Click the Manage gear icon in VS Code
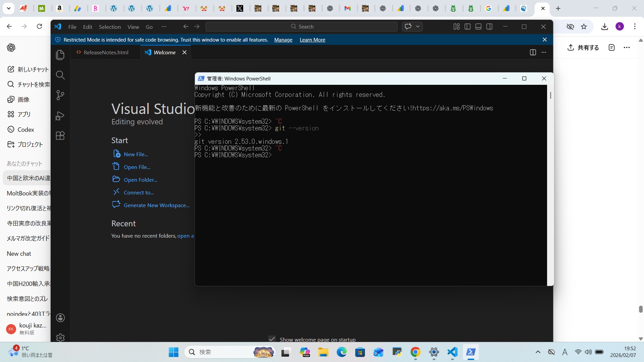The width and height of the screenshot is (644, 362). [60, 337]
